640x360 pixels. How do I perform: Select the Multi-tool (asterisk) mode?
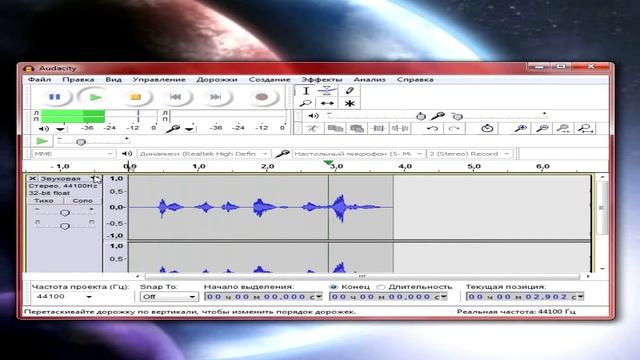pos(349,103)
